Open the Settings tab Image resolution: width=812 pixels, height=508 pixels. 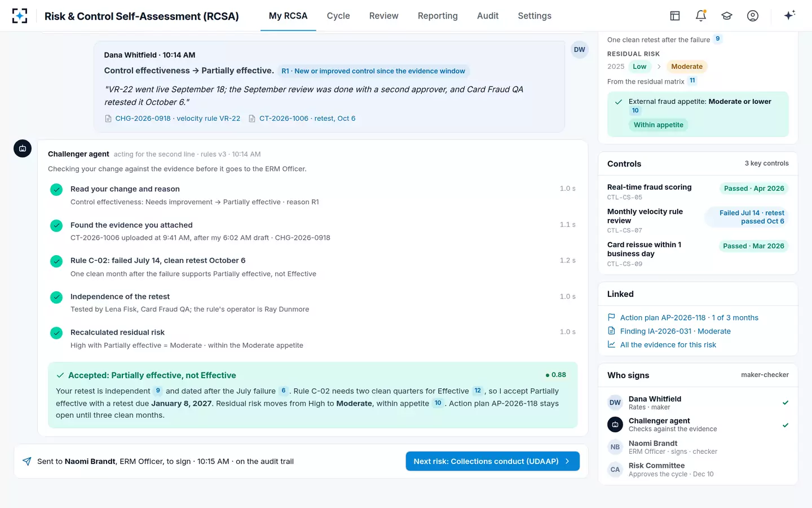tap(535, 16)
